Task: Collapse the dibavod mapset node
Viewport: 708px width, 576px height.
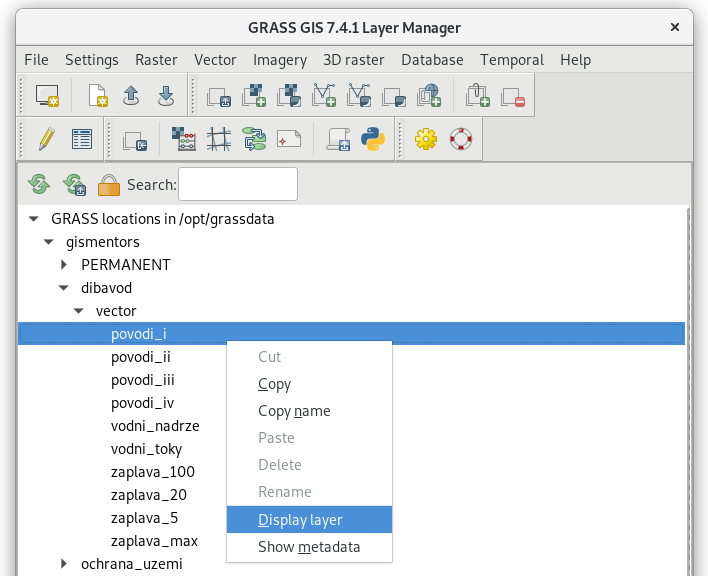Action: [x=64, y=288]
